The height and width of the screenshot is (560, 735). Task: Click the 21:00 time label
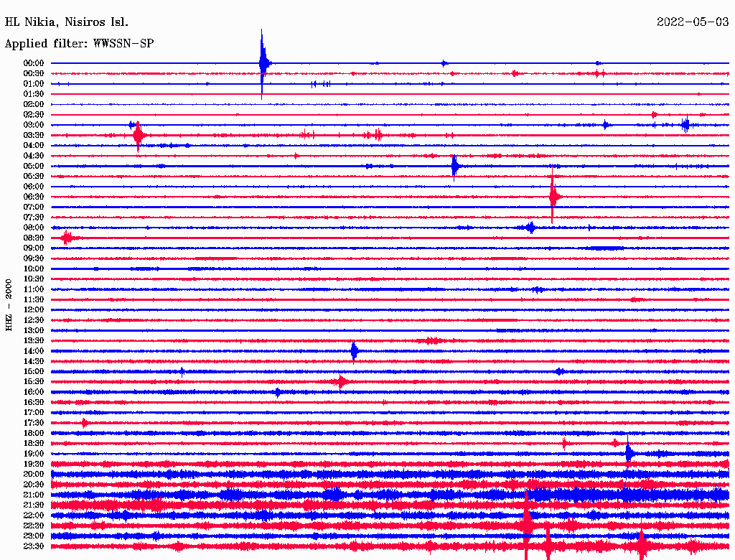click(x=34, y=495)
